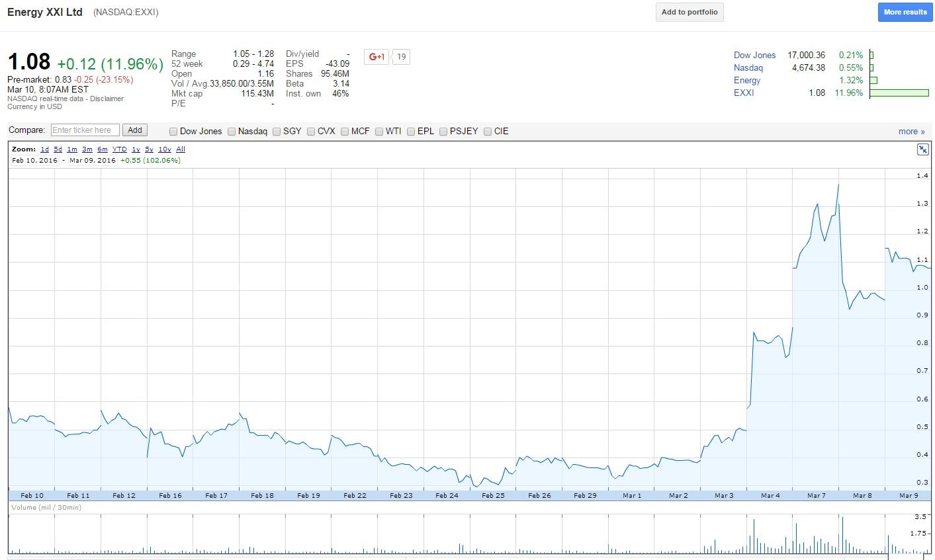Screen dimensions: 935x560
Task: Open the Nasdaq index link
Action: [748, 67]
